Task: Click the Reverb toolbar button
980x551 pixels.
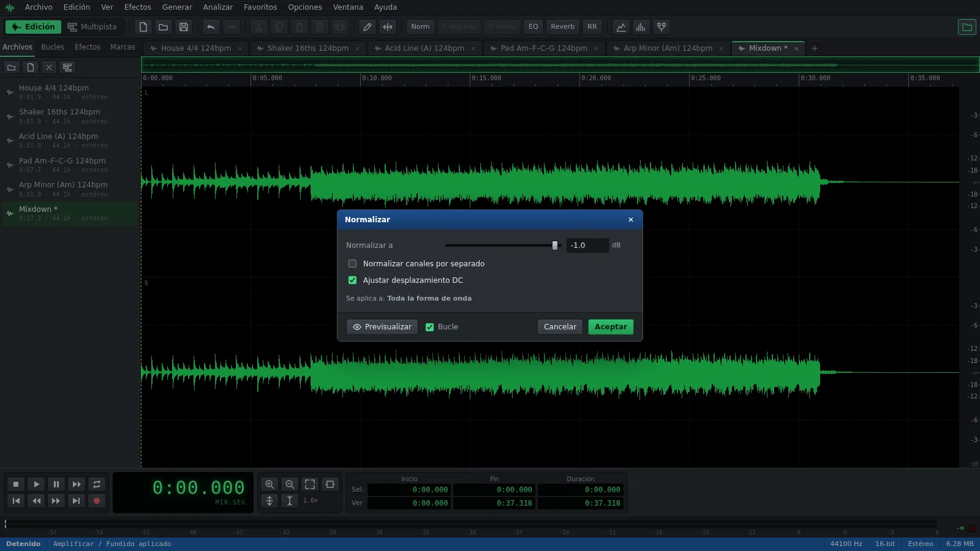Action: 562,27
